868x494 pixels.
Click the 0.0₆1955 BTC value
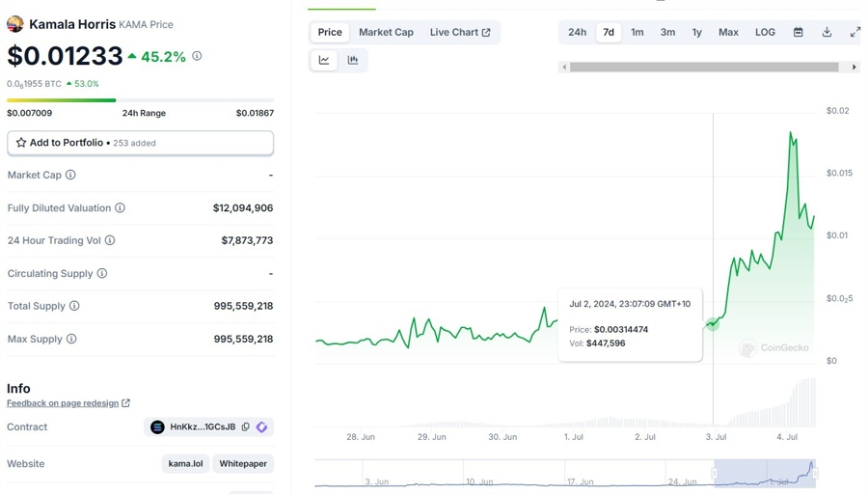[x=34, y=84]
